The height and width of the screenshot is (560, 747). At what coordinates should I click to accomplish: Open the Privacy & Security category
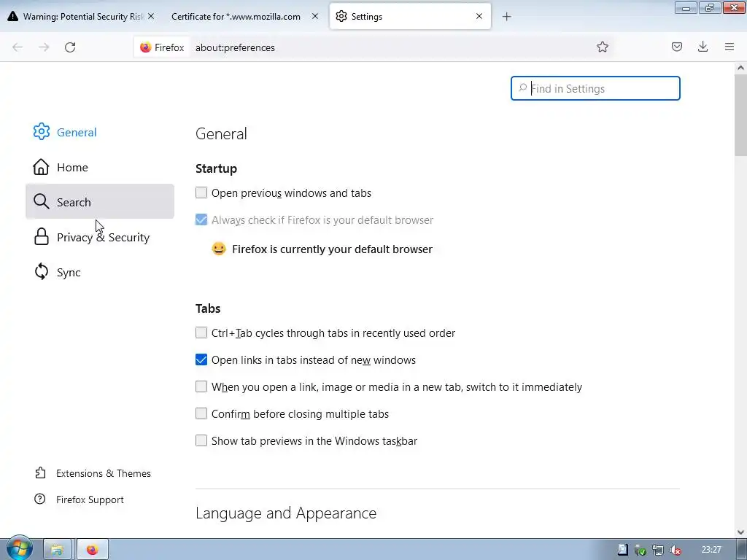pos(99,237)
